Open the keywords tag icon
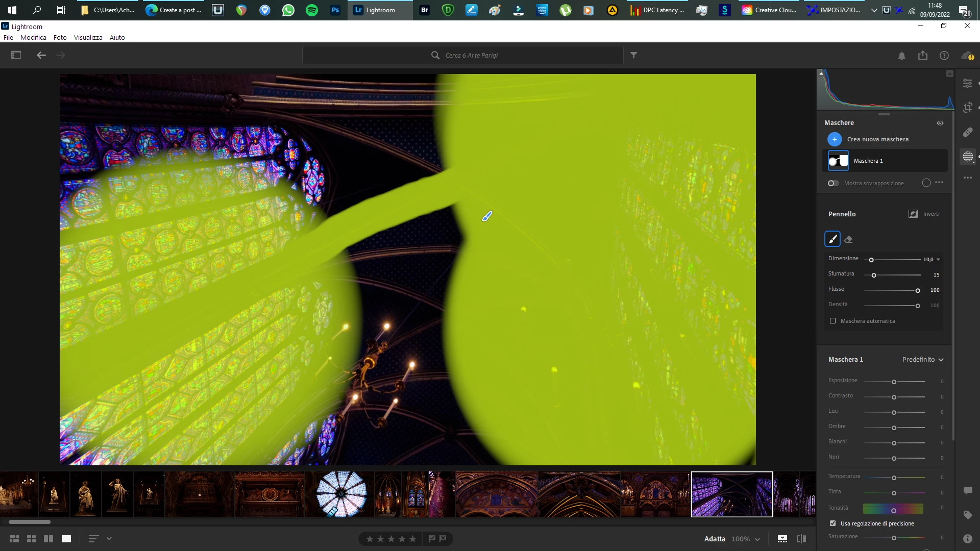The height and width of the screenshot is (551, 980). click(968, 515)
